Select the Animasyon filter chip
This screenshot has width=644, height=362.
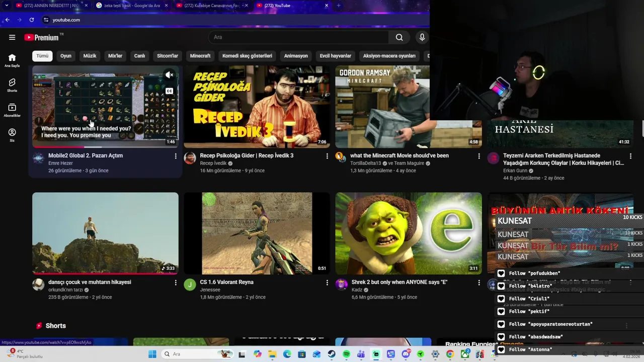[296, 56]
